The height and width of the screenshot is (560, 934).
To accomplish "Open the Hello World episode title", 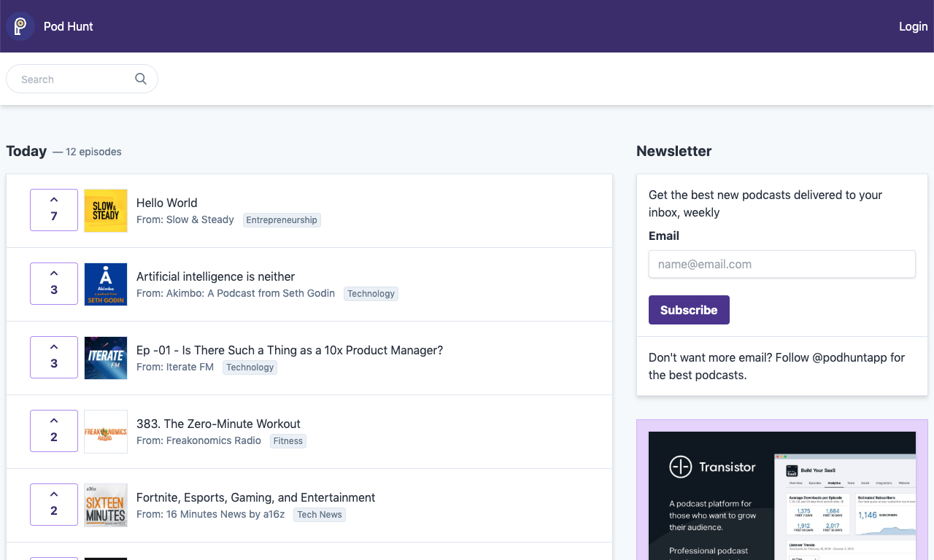I will pos(167,203).
